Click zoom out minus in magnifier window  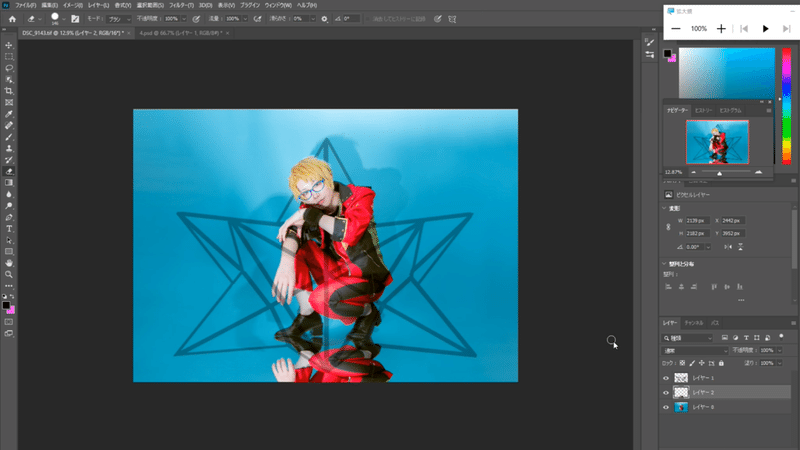676,29
